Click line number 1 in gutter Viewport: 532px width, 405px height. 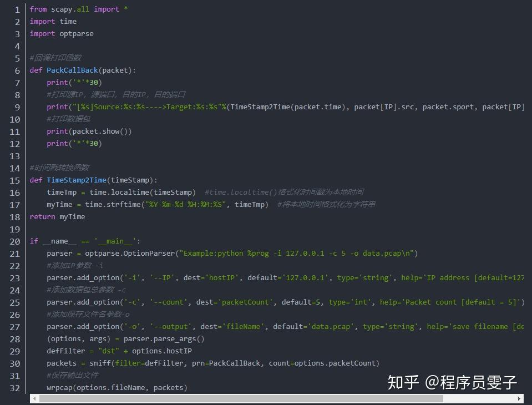click(x=17, y=9)
